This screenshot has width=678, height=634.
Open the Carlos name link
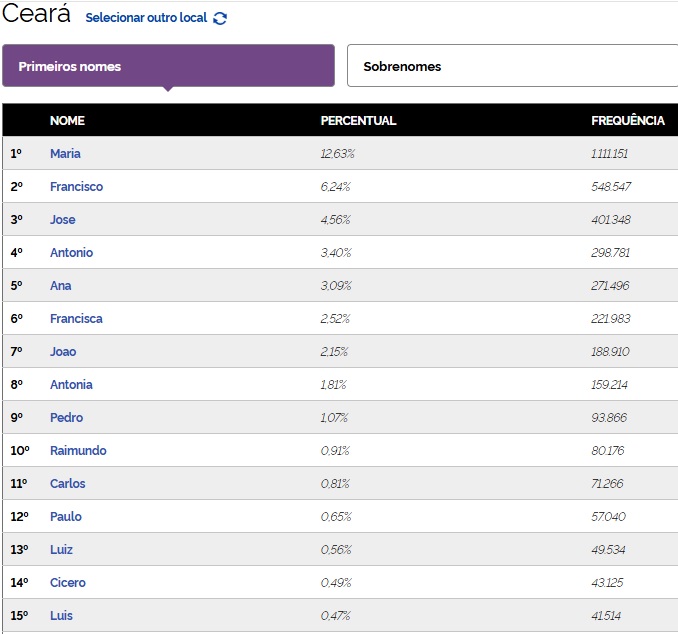(x=67, y=484)
